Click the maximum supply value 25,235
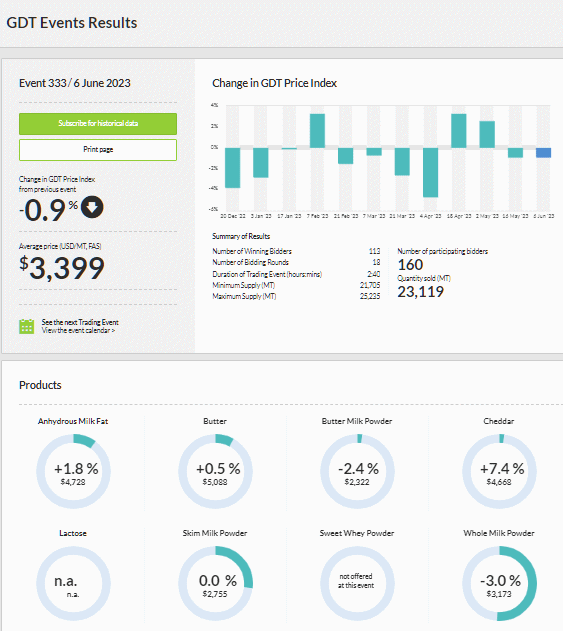563x631 pixels. 370,296
